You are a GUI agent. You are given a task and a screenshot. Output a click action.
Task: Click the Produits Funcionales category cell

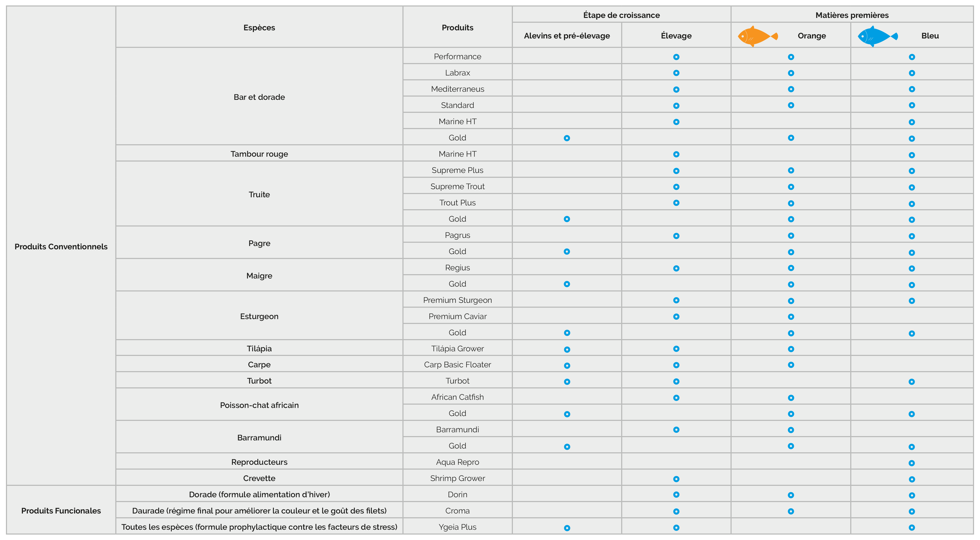tap(61, 511)
